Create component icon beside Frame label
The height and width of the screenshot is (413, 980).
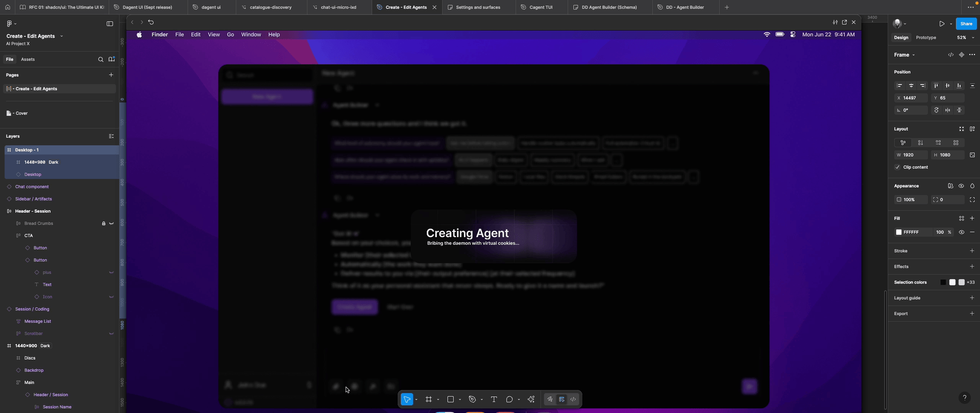[962, 55]
